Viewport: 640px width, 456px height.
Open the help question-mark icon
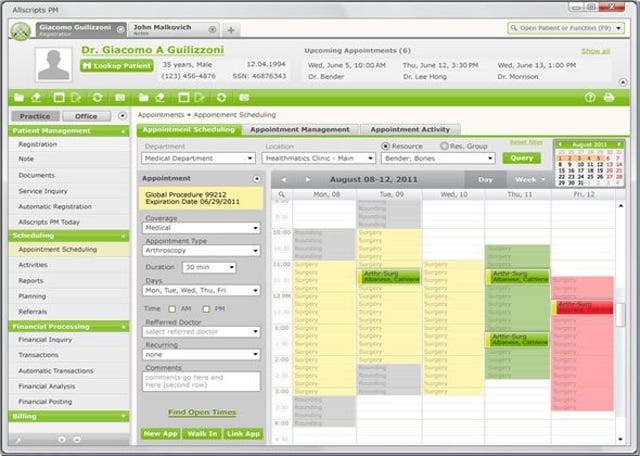[x=590, y=98]
